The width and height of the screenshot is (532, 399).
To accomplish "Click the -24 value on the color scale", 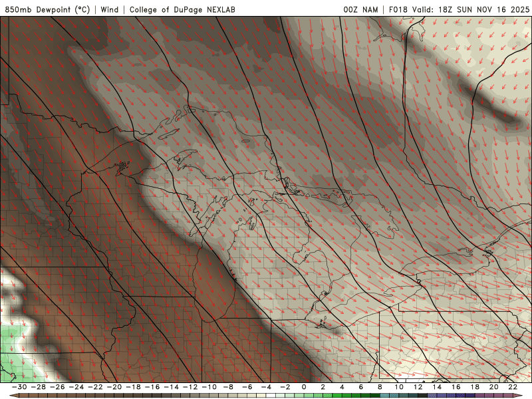I will [x=76, y=387].
